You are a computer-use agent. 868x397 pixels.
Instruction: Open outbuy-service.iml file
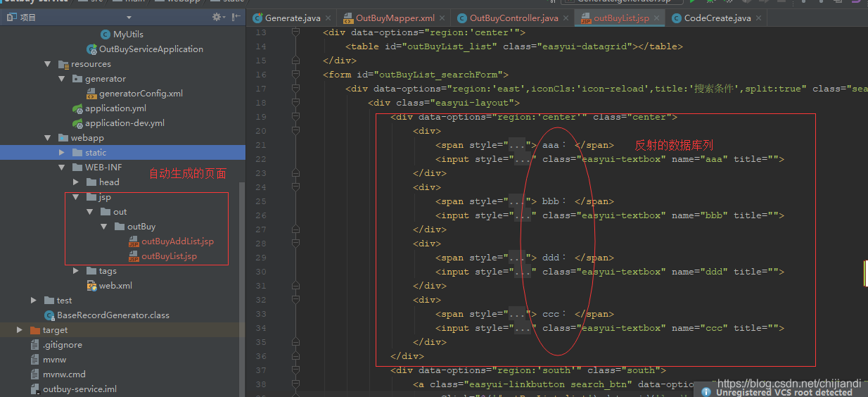point(80,389)
